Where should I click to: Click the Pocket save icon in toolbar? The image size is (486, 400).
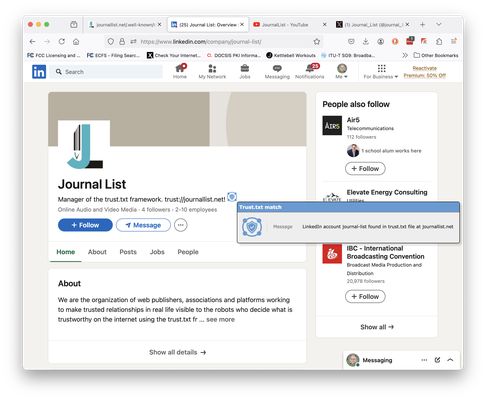click(x=351, y=41)
